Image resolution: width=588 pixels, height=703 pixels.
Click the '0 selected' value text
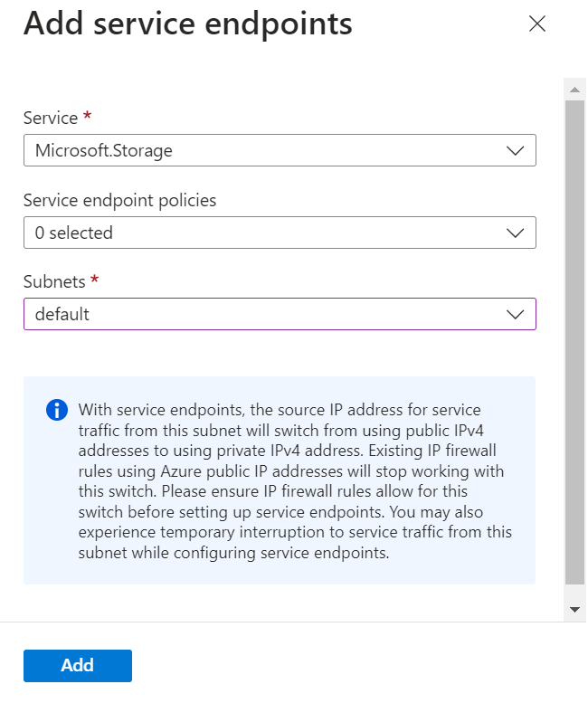pos(74,233)
